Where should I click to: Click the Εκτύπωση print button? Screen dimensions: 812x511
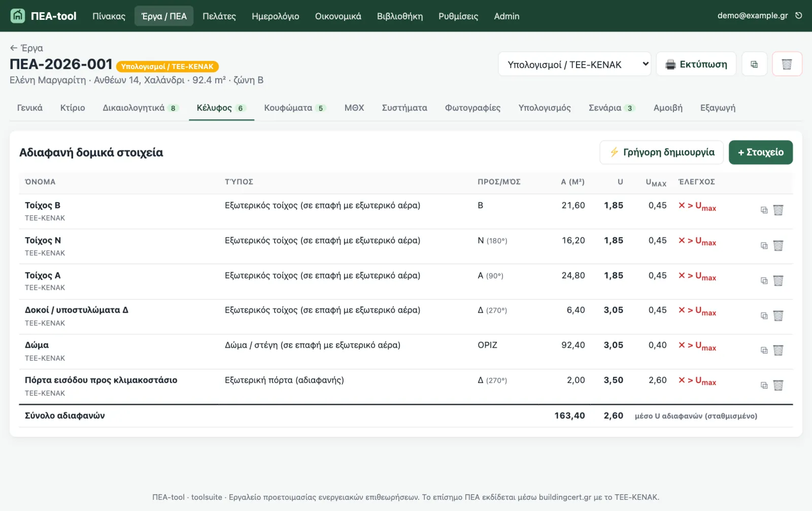[696, 64]
